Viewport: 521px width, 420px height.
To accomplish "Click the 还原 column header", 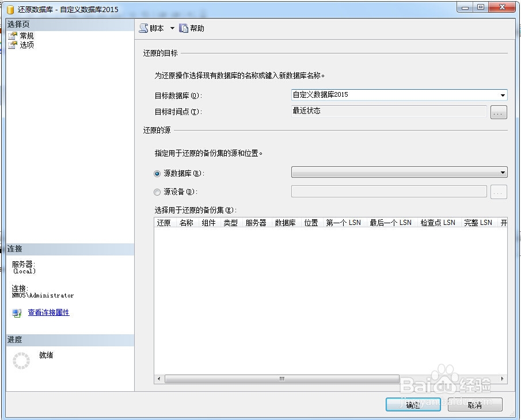I will tap(164, 223).
